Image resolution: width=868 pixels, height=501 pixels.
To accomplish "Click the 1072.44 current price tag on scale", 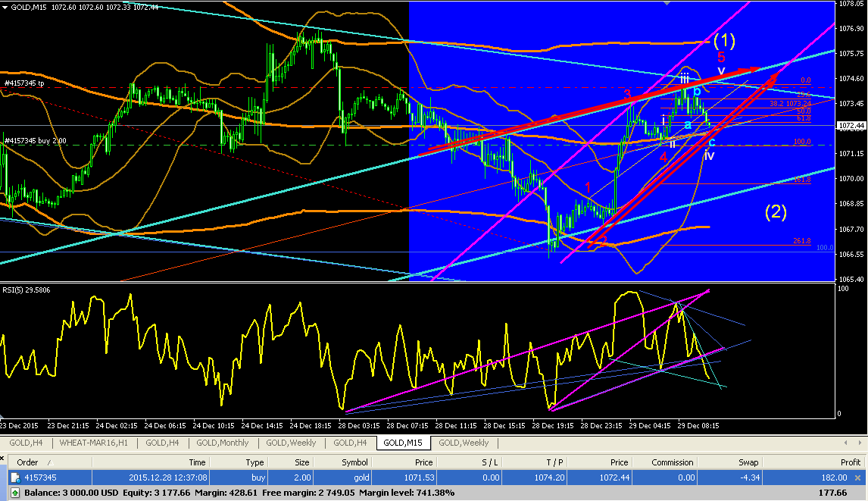I will click(x=852, y=126).
